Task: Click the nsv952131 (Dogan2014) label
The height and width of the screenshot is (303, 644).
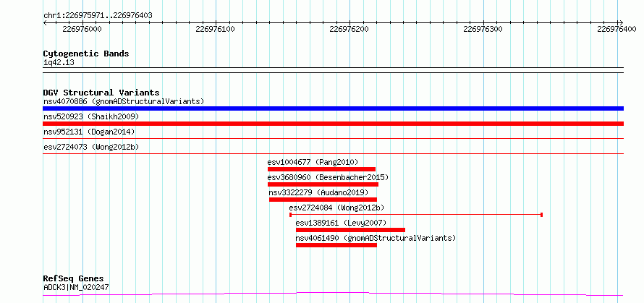Action: coord(89,132)
